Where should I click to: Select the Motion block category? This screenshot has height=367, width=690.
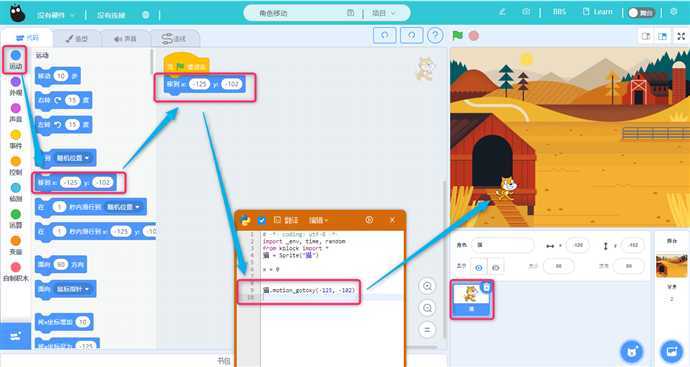15,60
